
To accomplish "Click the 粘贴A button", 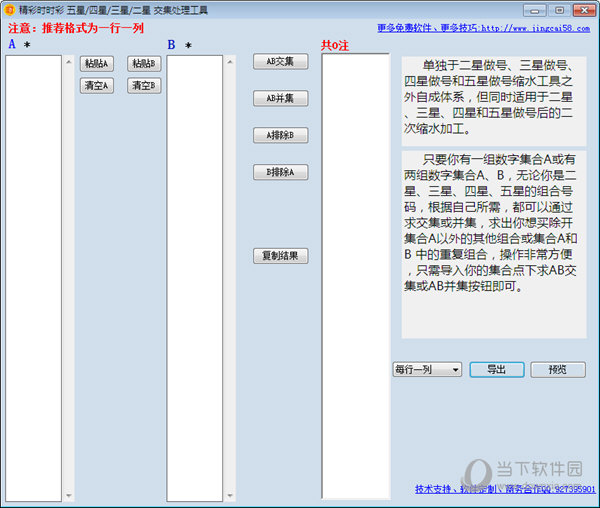I will click(97, 64).
